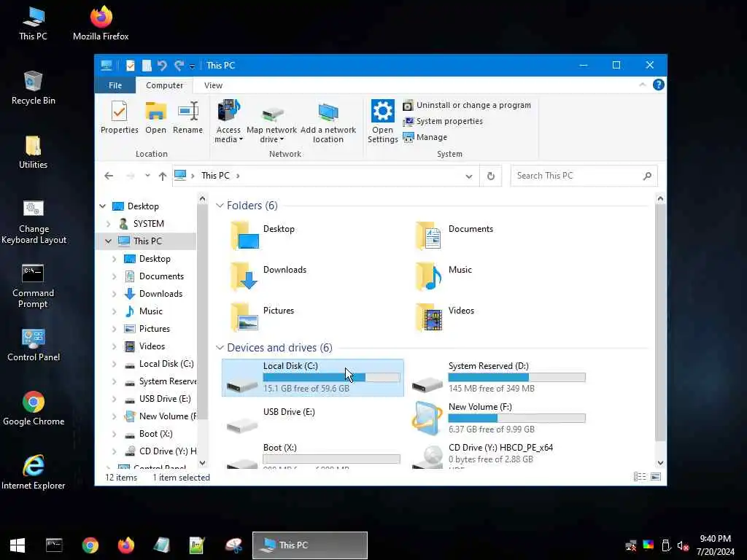Switch to large icons view icon
The image size is (747, 560).
(656, 477)
